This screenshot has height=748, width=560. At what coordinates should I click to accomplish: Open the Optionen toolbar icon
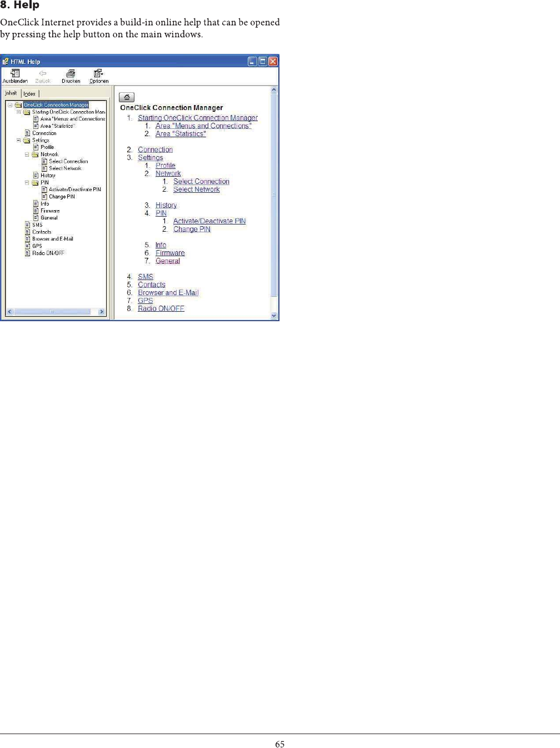[98, 73]
